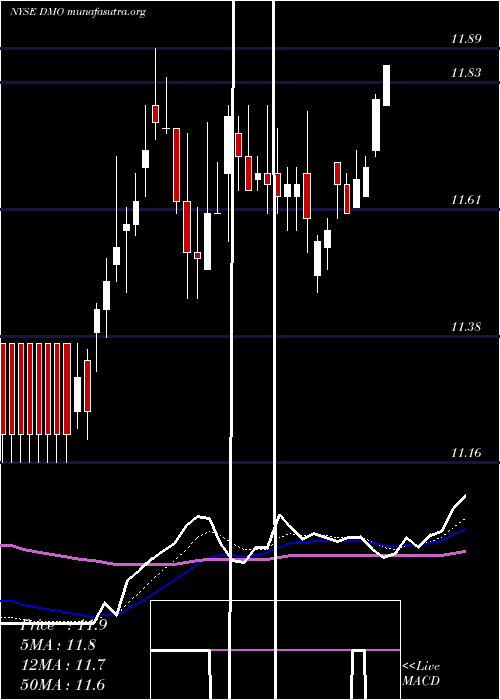Click the '5MA : 11.8' value
The height and width of the screenshot is (700, 500).
click(x=58, y=645)
